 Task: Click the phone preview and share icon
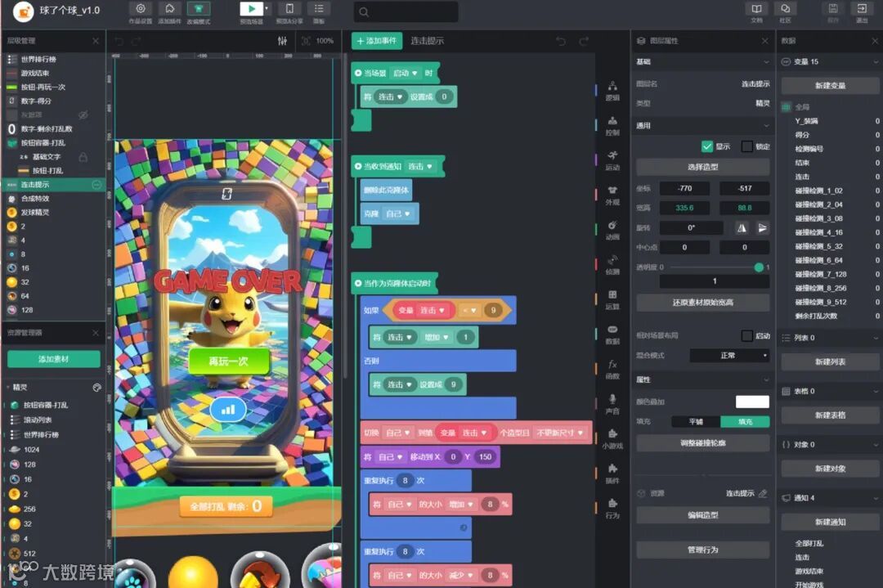click(x=289, y=9)
